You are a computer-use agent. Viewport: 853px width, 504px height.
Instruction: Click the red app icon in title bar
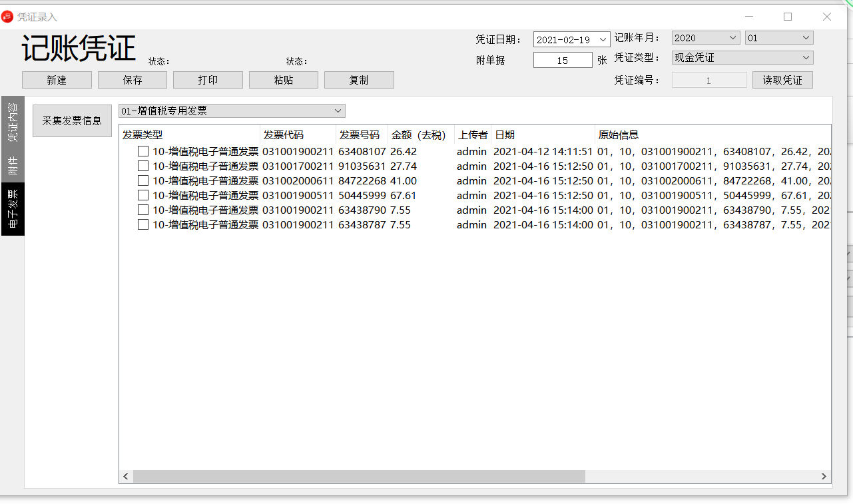tap(7, 17)
